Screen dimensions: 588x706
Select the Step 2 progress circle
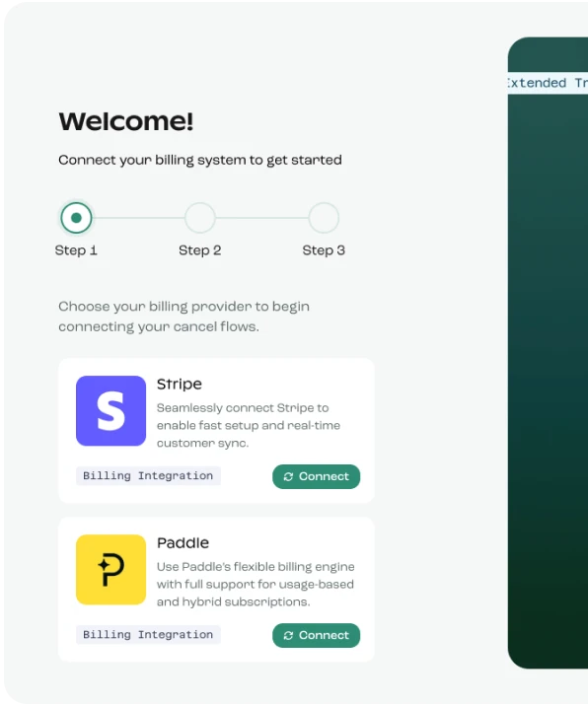point(200,218)
